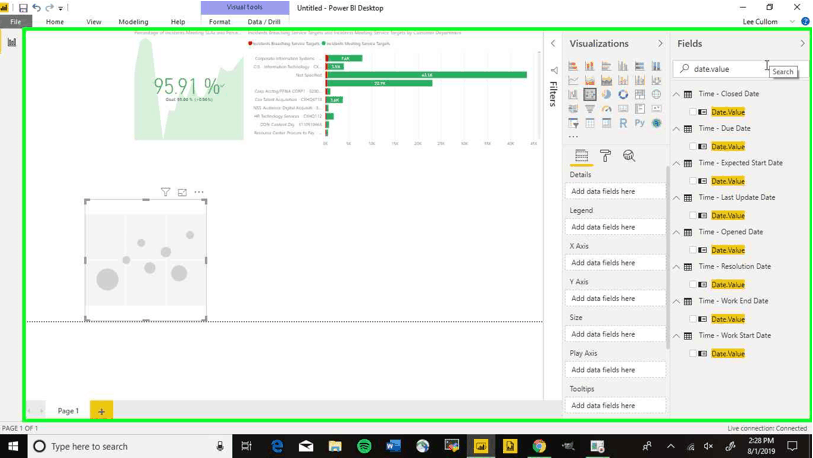Select the Clustered bar chart visual
The width and height of the screenshot is (813, 458).
pos(606,66)
